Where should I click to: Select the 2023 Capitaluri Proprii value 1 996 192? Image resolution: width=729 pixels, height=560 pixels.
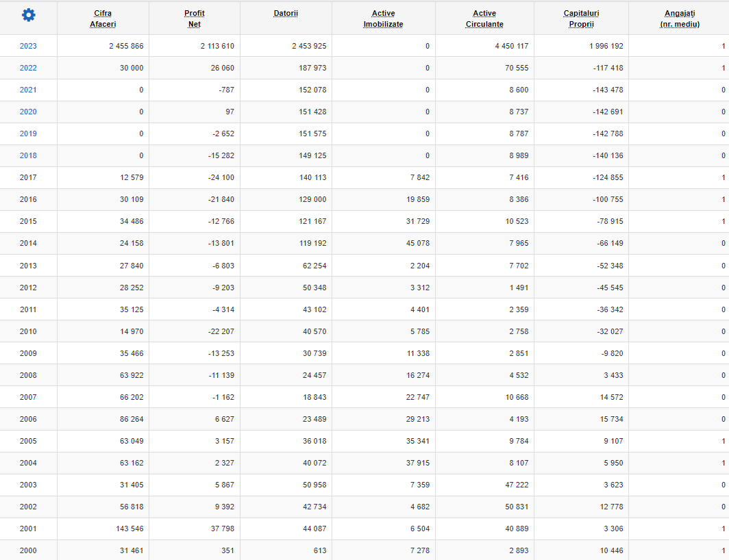(606, 46)
